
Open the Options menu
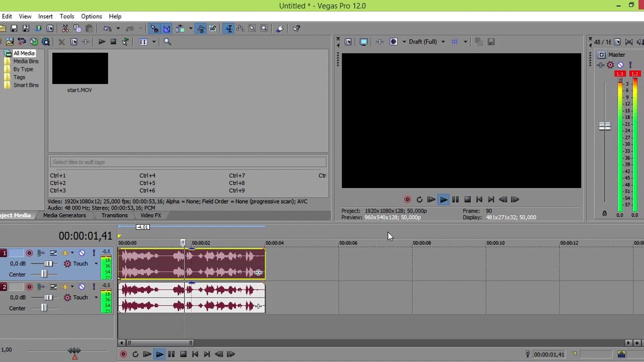(92, 17)
